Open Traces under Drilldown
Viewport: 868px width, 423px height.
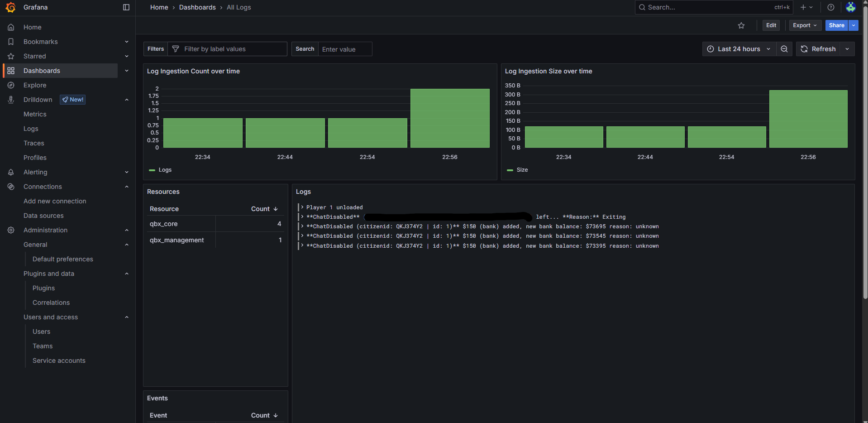click(x=34, y=143)
